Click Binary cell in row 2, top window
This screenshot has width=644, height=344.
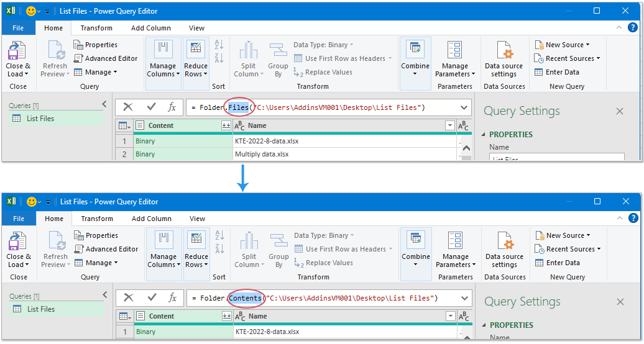point(183,154)
